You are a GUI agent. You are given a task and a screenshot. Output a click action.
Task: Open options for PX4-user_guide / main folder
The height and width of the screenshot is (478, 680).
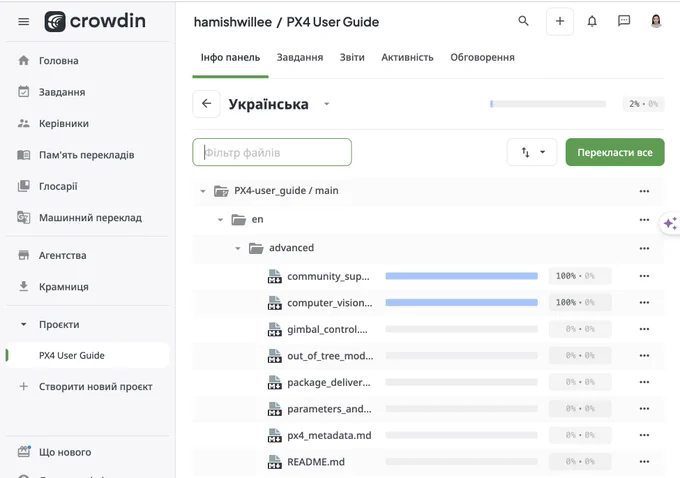point(644,191)
